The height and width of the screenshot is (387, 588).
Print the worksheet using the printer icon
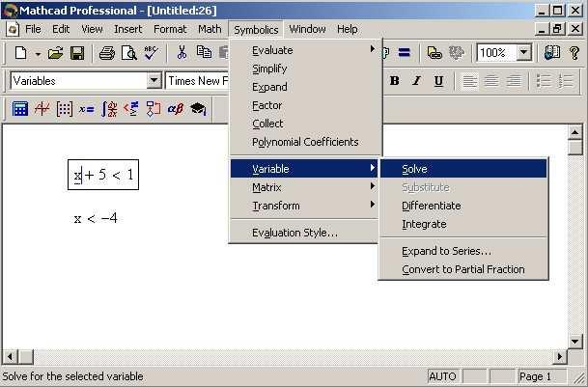tap(107, 53)
